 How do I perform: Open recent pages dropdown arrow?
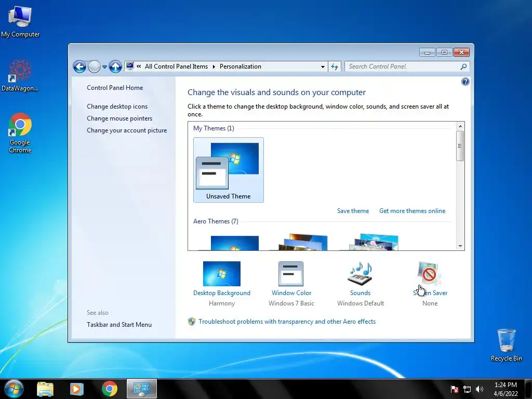point(104,67)
